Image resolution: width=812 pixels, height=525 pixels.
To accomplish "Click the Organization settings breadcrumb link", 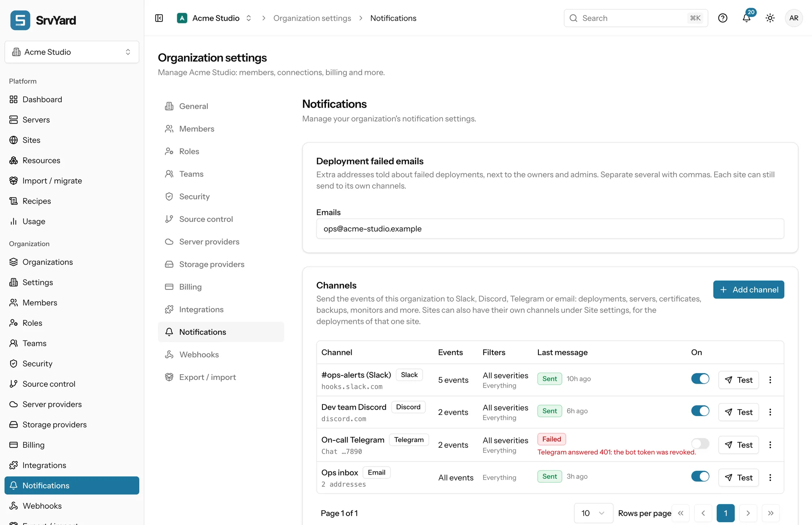I will [312, 18].
